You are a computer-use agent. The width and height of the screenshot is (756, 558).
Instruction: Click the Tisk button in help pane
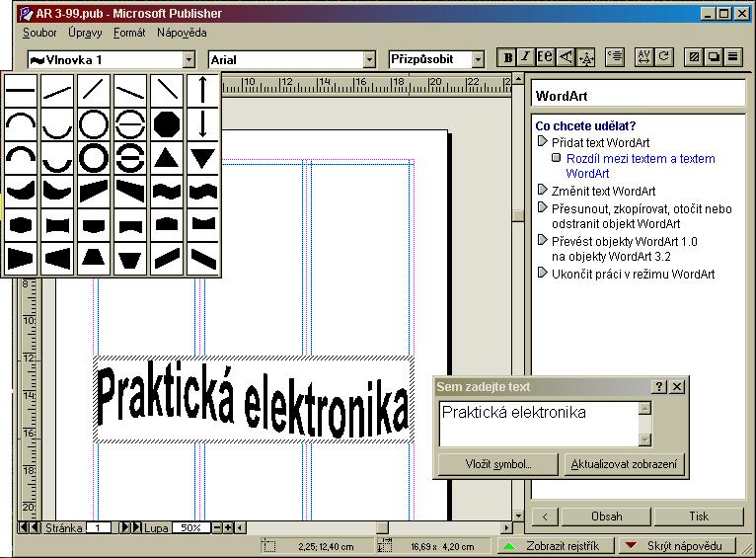click(699, 517)
